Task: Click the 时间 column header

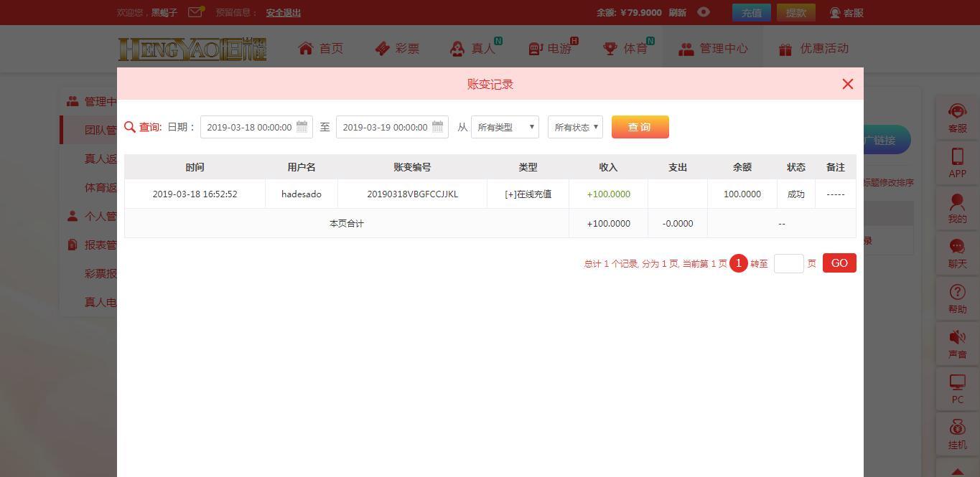Action: pyautogui.click(x=195, y=167)
